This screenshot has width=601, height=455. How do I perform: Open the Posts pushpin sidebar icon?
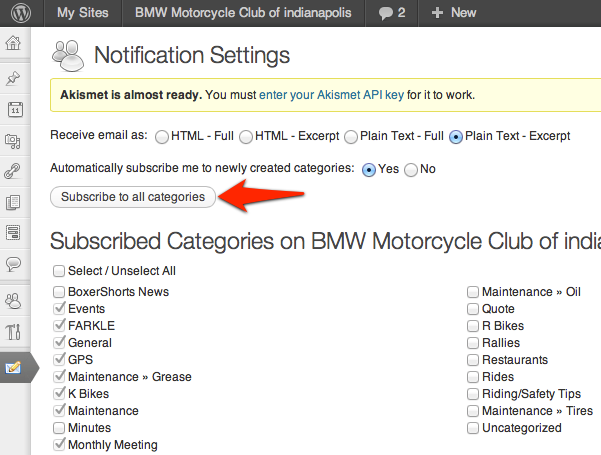pos(13,78)
